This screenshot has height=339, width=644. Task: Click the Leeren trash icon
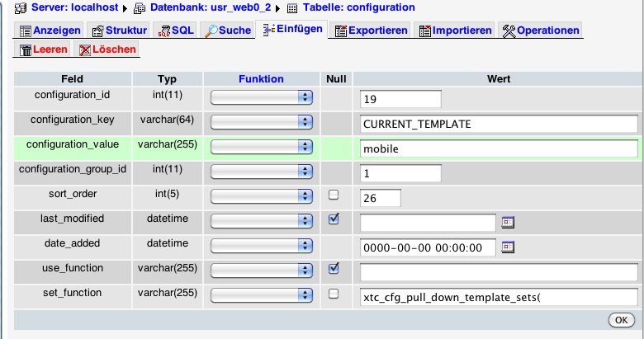26,50
